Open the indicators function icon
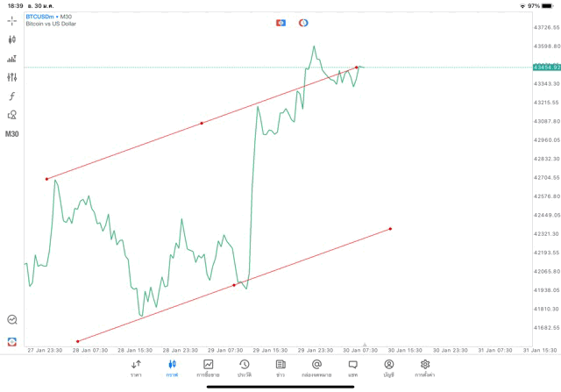This screenshot has height=392, width=561. [x=12, y=96]
